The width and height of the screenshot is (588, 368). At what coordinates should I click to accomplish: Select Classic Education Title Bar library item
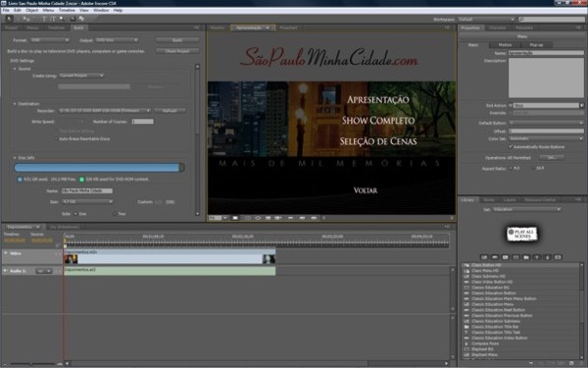point(495,327)
